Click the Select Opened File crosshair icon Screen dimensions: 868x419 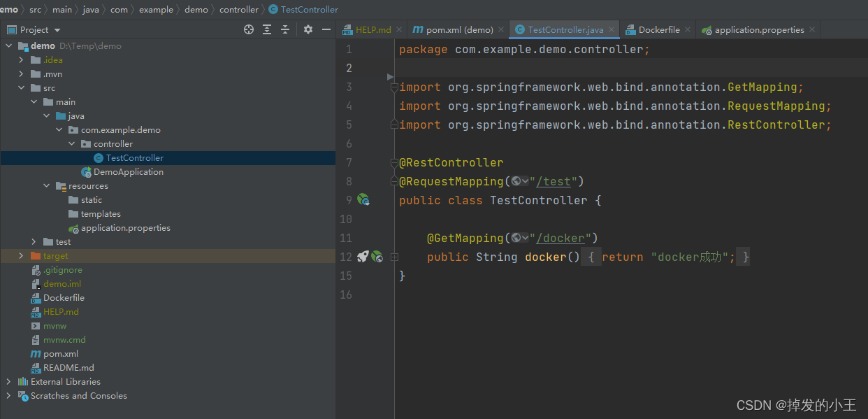(249, 29)
